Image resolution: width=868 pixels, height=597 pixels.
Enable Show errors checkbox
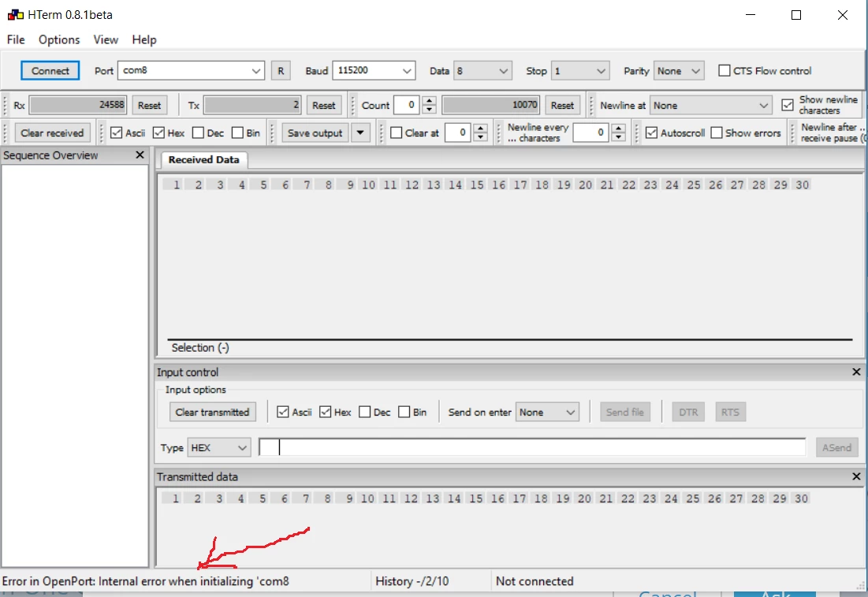pyautogui.click(x=717, y=133)
